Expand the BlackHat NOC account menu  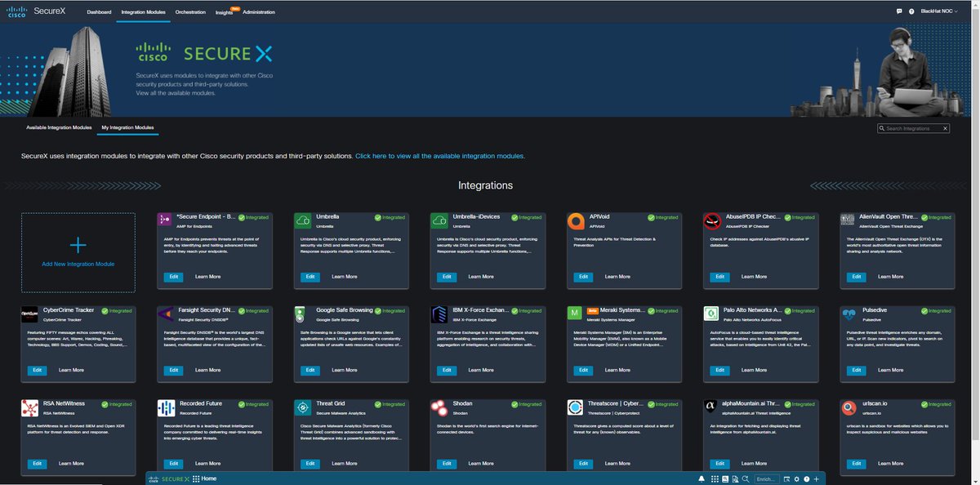pyautogui.click(x=938, y=11)
